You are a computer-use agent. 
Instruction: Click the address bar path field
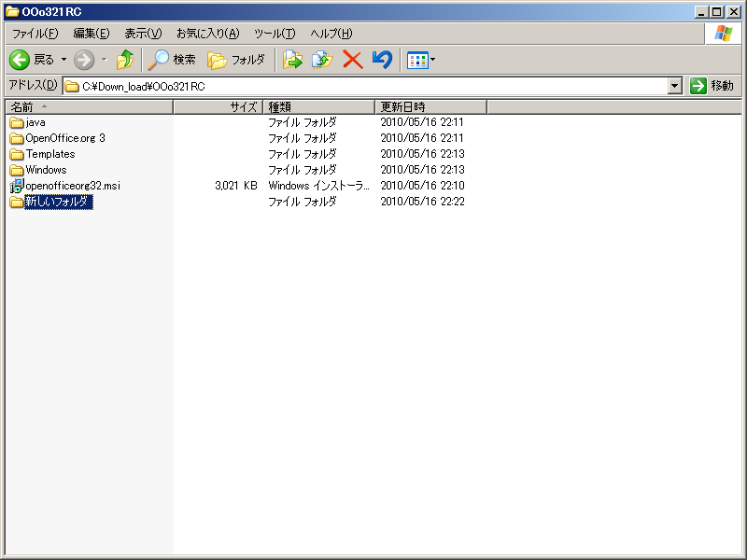(x=366, y=86)
